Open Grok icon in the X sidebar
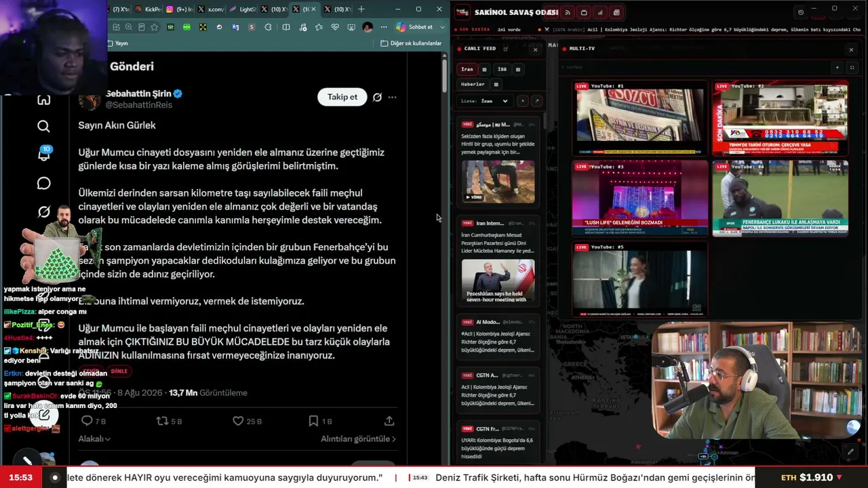 pos(44,212)
